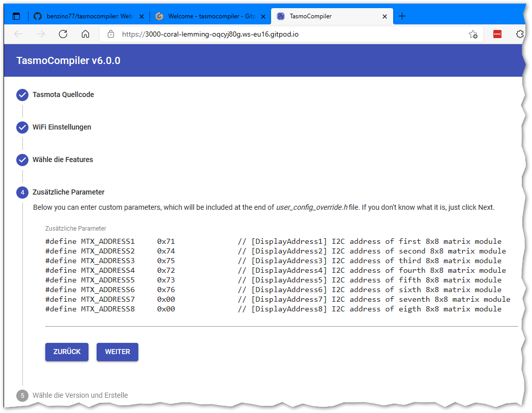The height and width of the screenshot is (413, 532).
Task: Open a new browser tab
Action: click(x=402, y=16)
